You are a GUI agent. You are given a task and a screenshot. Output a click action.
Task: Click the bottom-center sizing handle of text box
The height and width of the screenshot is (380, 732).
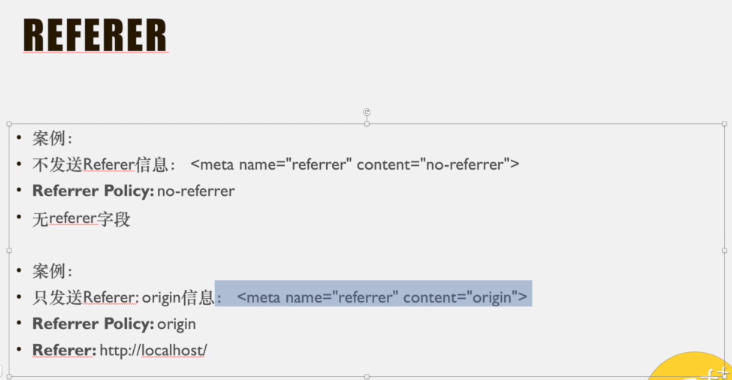point(367,376)
